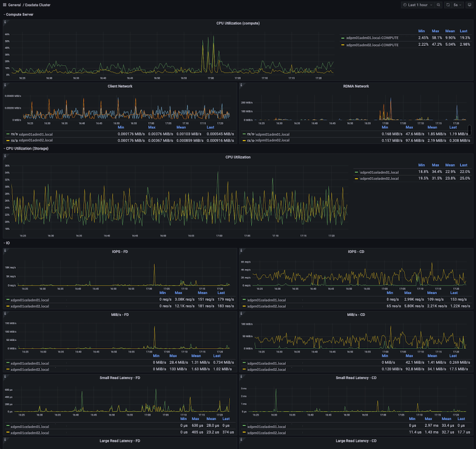Collapse the IO row section
Viewport: 476px width, 449px height.
coord(7,243)
